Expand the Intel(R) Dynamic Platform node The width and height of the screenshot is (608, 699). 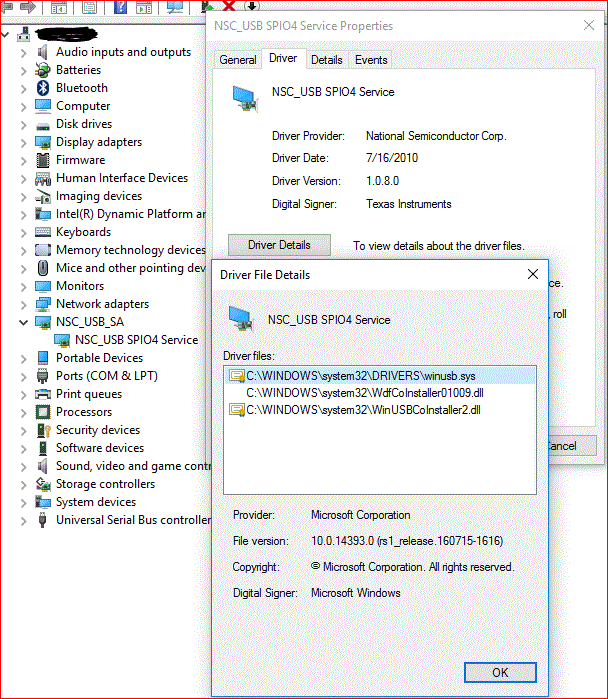click(x=24, y=215)
